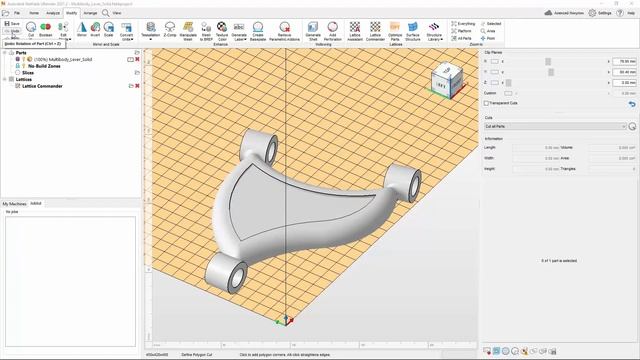Collapse the Lattices tree node

pyautogui.click(x=4, y=79)
